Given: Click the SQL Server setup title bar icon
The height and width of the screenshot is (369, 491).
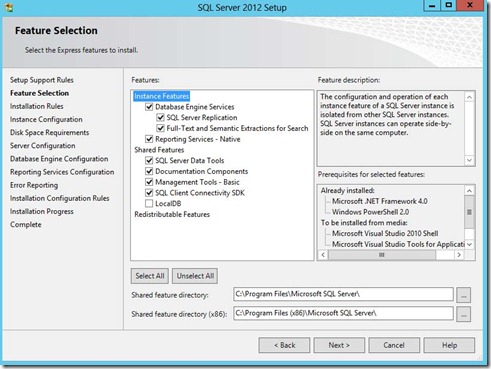Looking at the screenshot, I should coord(9,7).
